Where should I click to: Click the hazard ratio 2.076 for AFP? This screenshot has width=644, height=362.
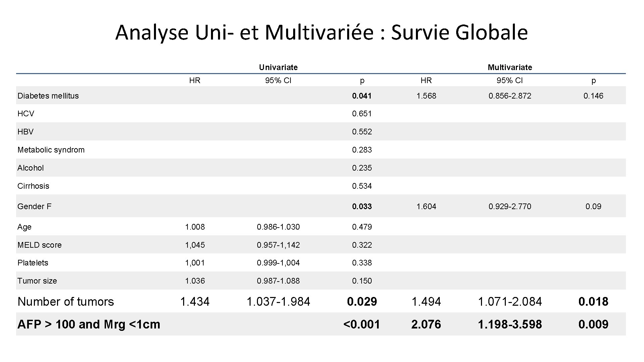426,324
